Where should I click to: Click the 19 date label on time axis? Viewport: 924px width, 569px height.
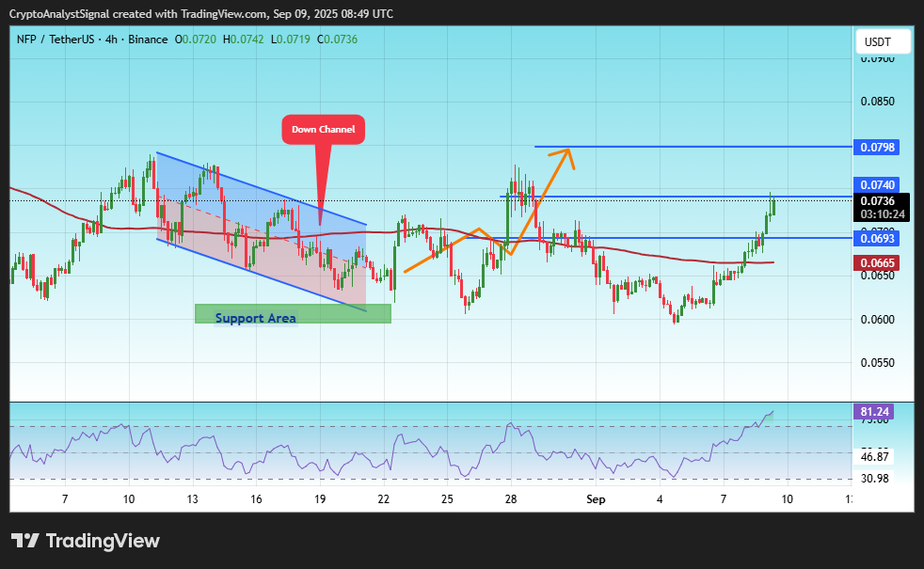tap(319, 499)
